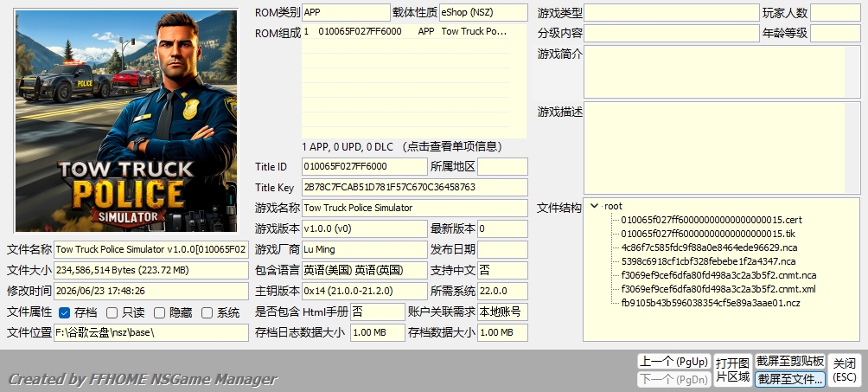
Task: Click the 文件位置 file path field
Action: 151,332
